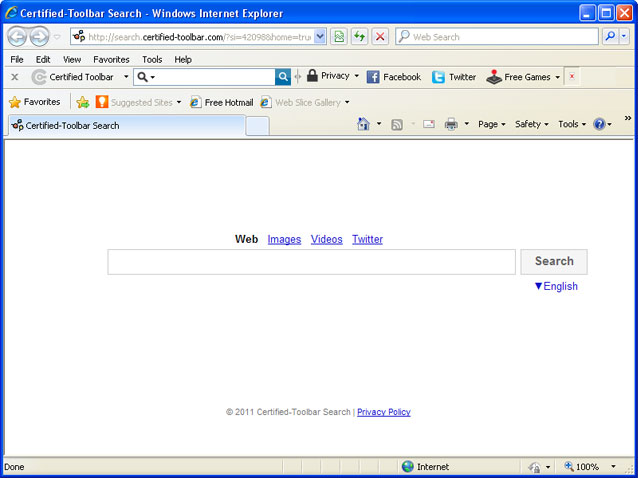Click the browser Back arrow button
Image resolution: width=638 pixels, height=478 pixels.
pos(17,37)
